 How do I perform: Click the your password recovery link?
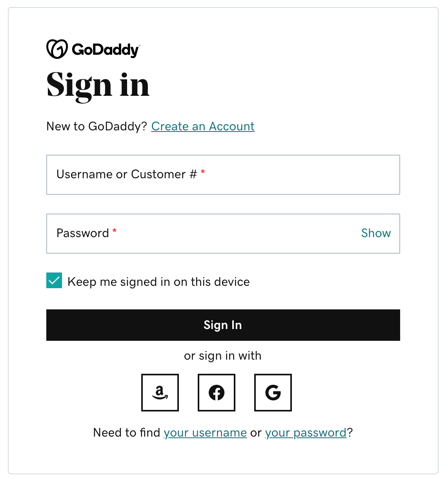pyautogui.click(x=305, y=433)
